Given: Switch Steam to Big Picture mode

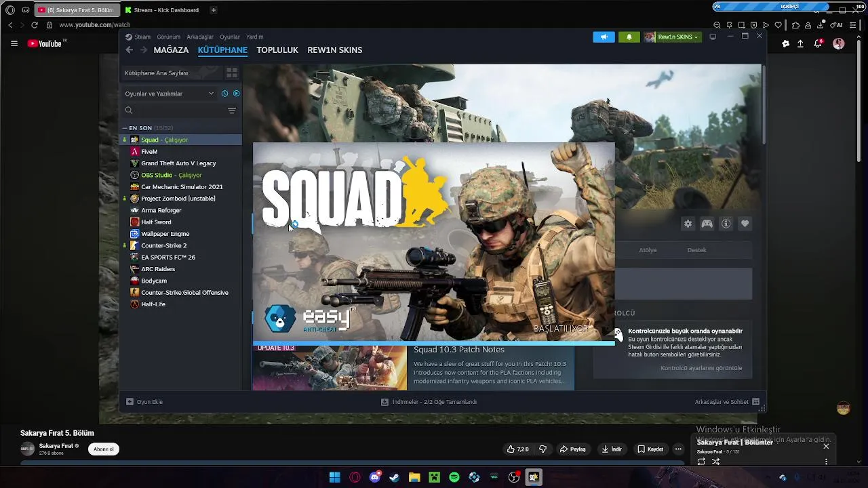Looking at the screenshot, I should tap(713, 37).
